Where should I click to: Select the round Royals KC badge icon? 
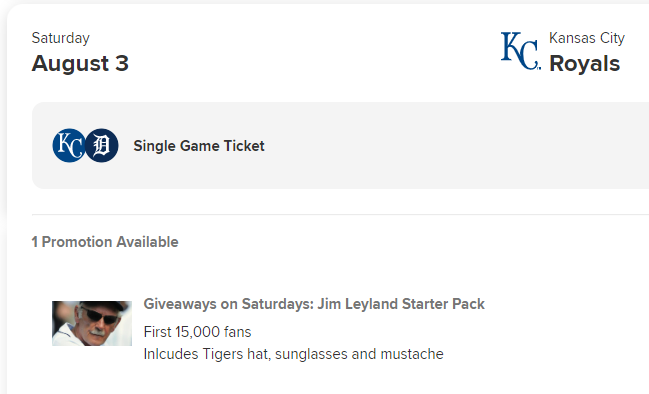(69, 145)
